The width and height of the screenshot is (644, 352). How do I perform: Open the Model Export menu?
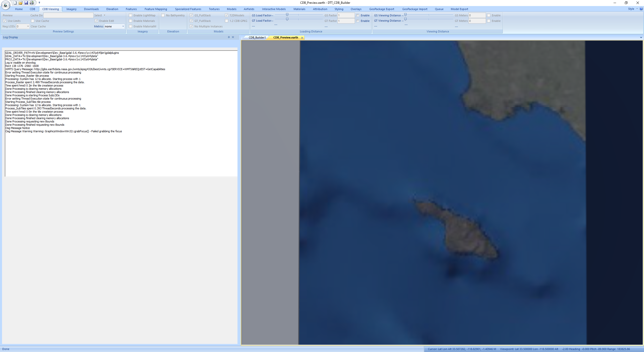(459, 9)
